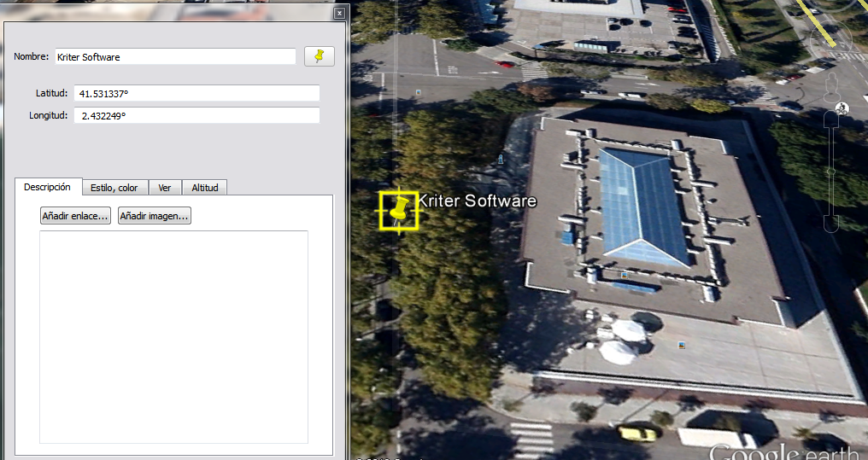The height and width of the screenshot is (460, 868).
Task: Zoom out using the slider's bottom end
Action: (830, 224)
